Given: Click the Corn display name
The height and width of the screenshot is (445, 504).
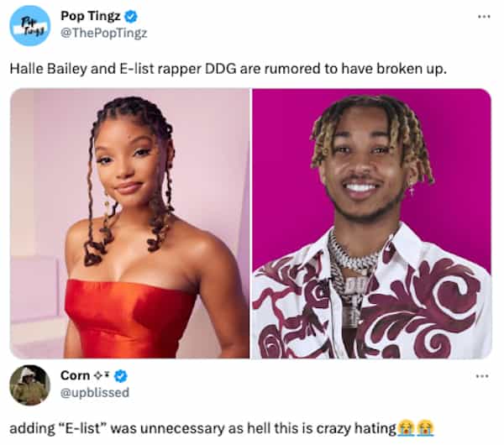Looking at the screenshot, I should (x=76, y=375).
